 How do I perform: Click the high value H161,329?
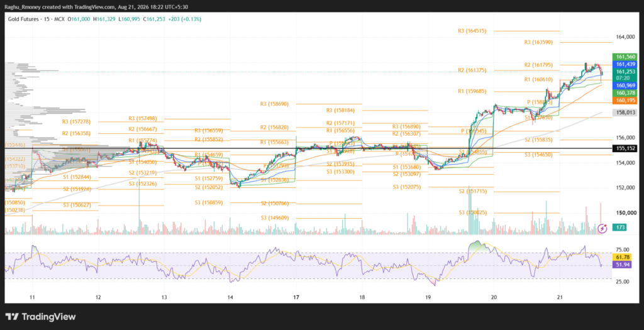[x=106, y=19]
